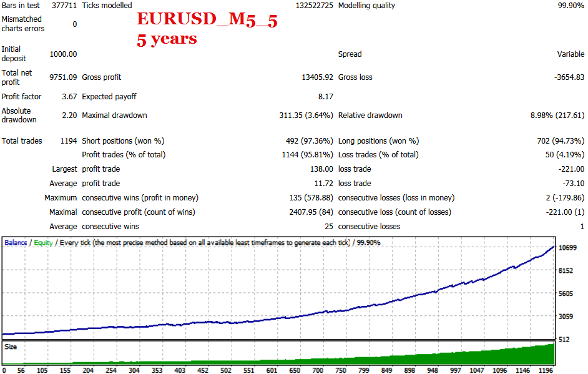Screen dimensions: 588x374
Task: Click the Absolute drawdown value 2.20
Action: pyautogui.click(x=69, y=115)
